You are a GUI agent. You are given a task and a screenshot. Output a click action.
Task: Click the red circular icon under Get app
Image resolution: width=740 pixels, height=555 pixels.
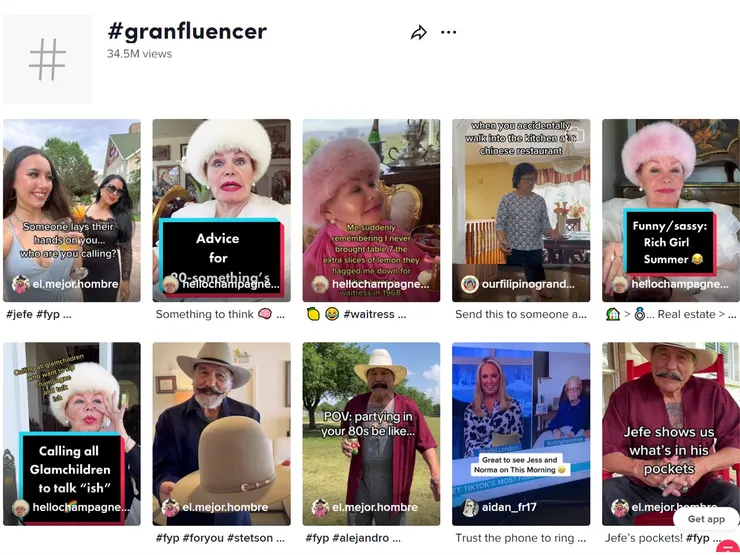(728, 547)
